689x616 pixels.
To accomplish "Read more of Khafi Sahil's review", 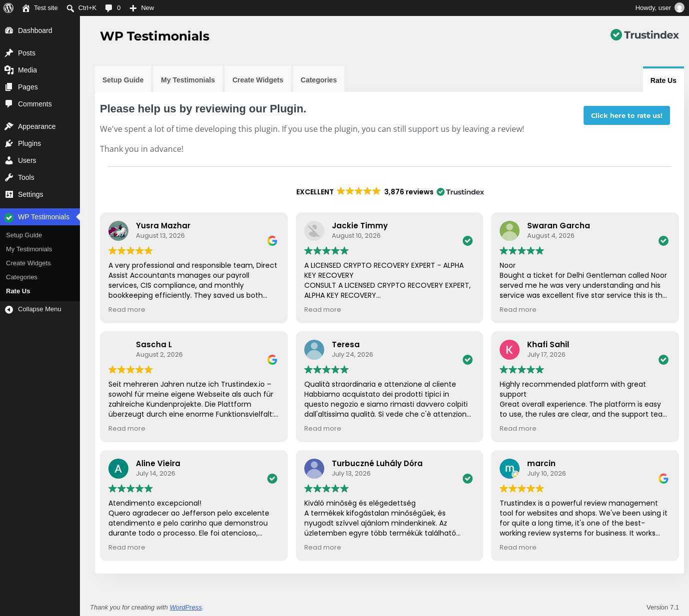I will pos(518,429).
